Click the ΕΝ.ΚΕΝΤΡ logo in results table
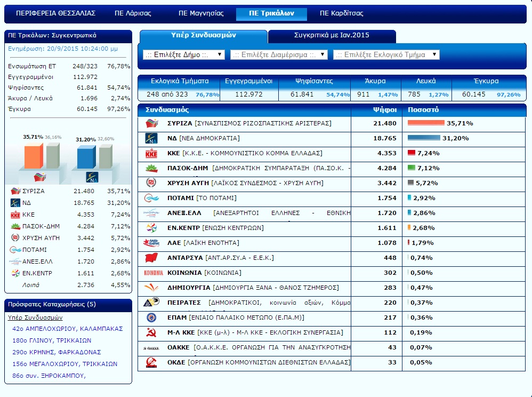The width and height of the screenshot is (532, 397). point(151,228)
